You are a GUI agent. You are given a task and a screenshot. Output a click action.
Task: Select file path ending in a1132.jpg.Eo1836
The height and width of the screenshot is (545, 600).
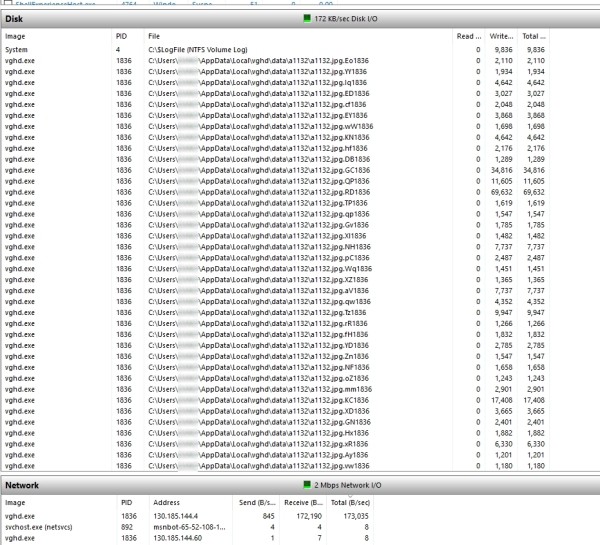[x=258, y=60]
